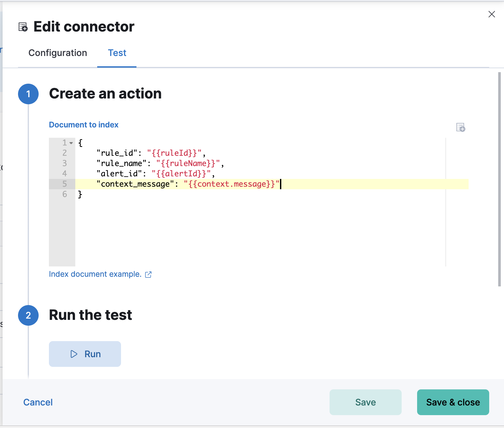Switch to the Configuration tab

tap(58, 53)
